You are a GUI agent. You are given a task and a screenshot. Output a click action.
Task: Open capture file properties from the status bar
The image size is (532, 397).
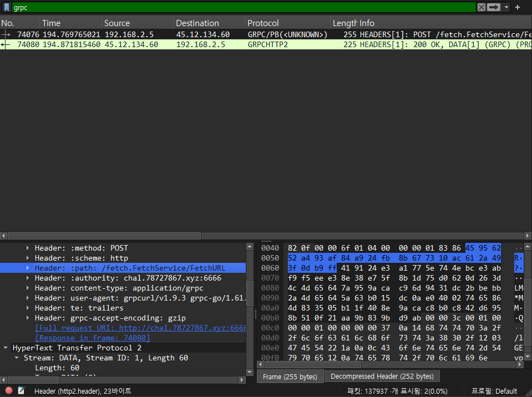coord(22,390)
